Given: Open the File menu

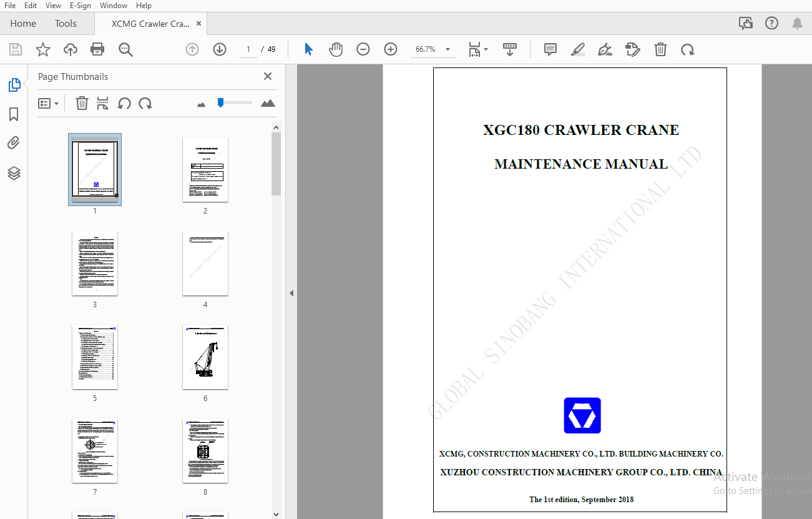Looking at the screenshot, I should pos(10,6).
